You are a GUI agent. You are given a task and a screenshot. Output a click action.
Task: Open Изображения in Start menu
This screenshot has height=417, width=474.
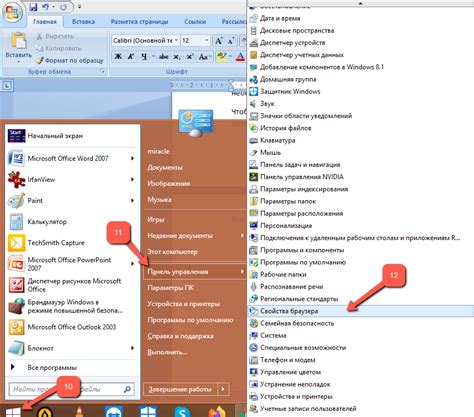click(x=169, y=183)
